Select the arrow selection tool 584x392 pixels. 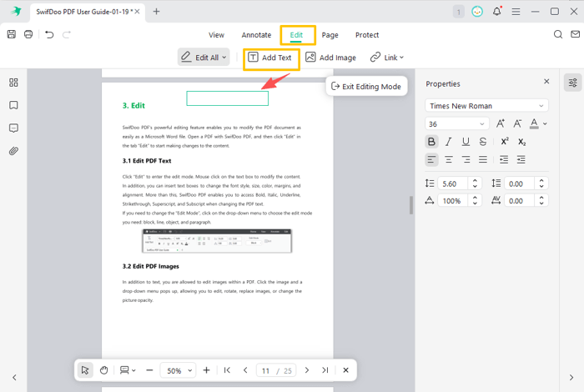click(x=85, y=370)
